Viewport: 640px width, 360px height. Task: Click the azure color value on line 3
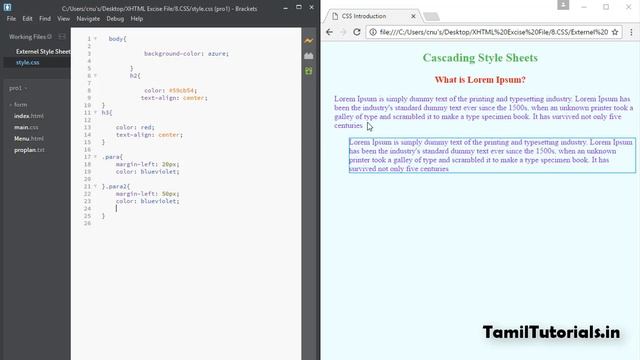(216, 53)
